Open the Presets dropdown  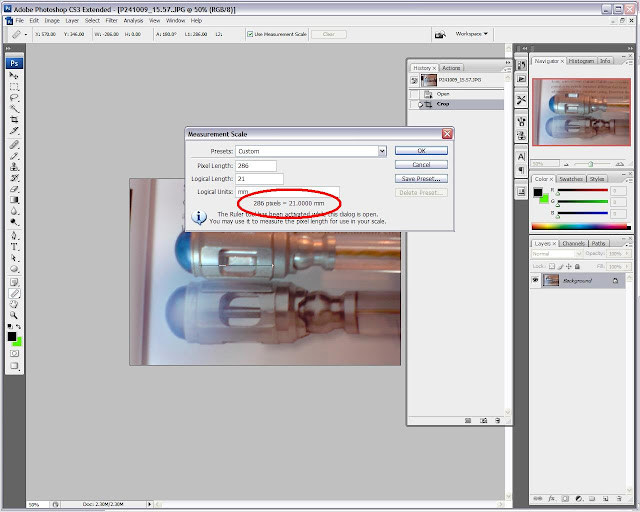(x=382, y=151)
